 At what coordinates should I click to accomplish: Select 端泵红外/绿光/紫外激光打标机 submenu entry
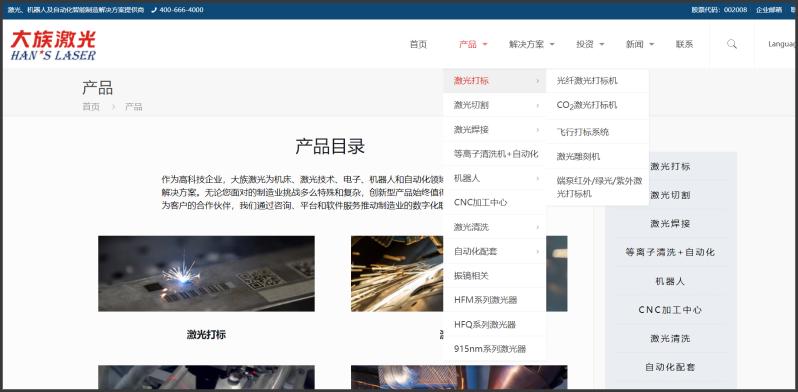pos(597,187)
